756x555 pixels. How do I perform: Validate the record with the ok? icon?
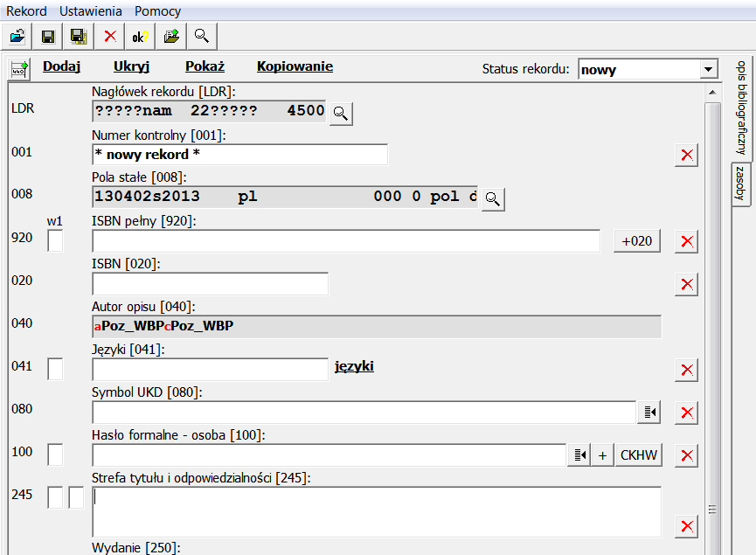(141, 36)
